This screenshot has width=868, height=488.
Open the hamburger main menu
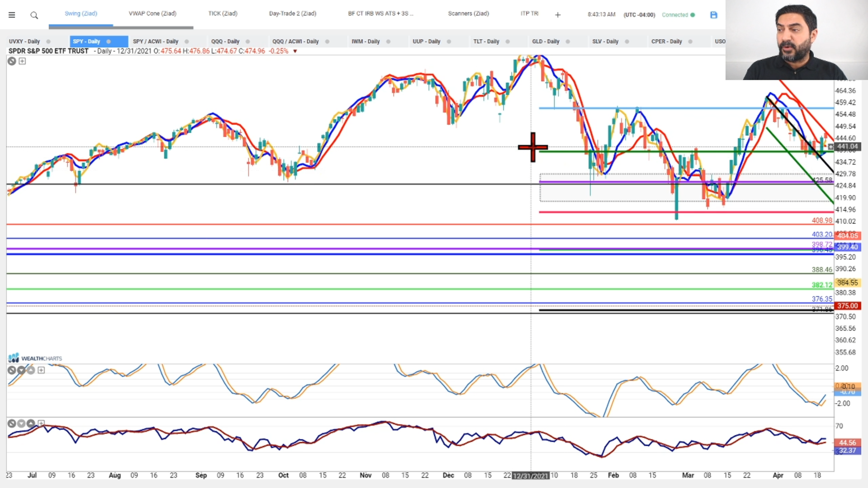coord(12,15)
